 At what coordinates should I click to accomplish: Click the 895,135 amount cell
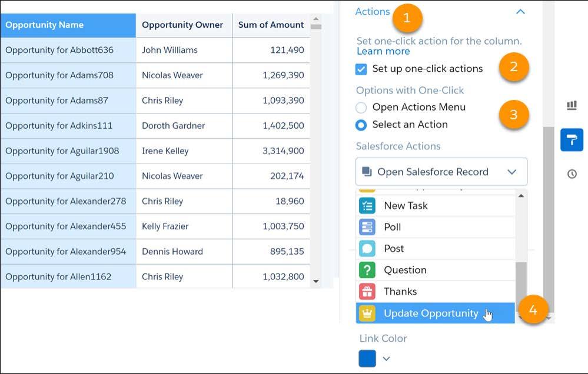(x=271, y=252)
